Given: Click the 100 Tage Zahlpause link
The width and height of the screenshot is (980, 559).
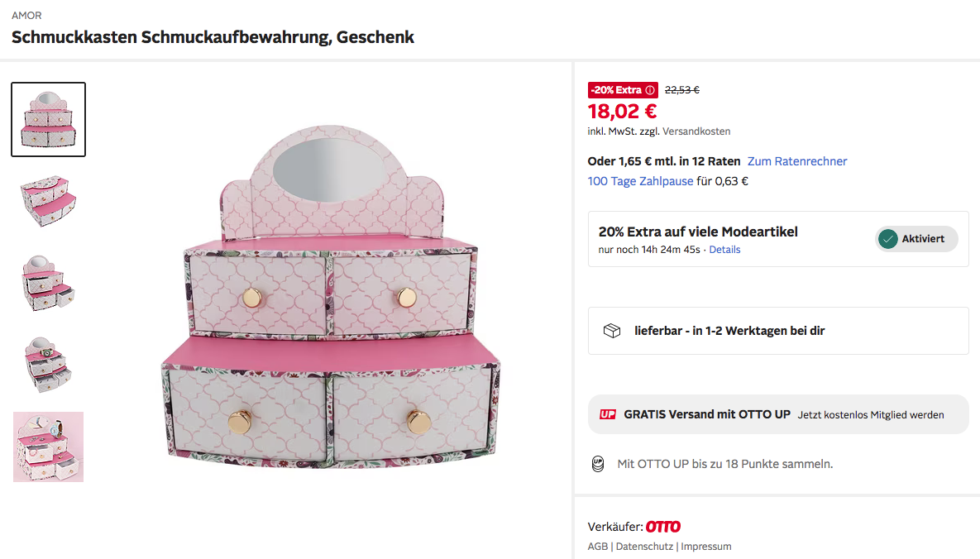Looking at the screenshot, I should pyautogui.click(x=640, y=181).
